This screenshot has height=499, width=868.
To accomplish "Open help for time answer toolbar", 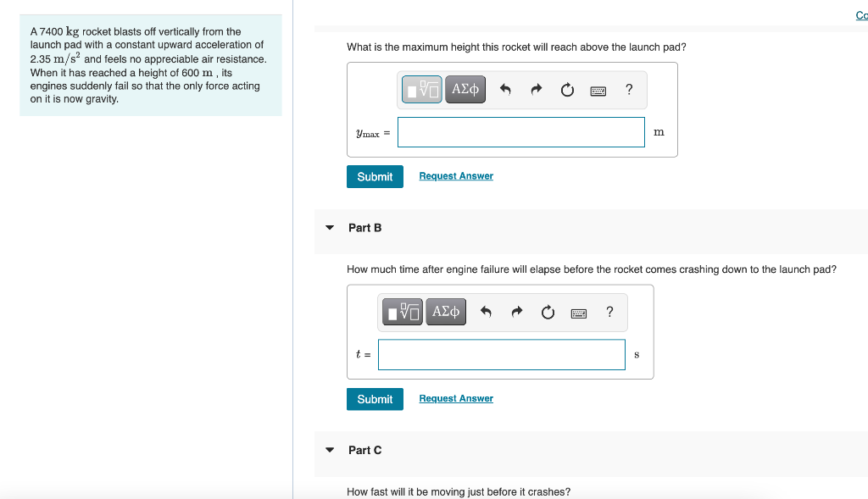I will coord(609,312).
